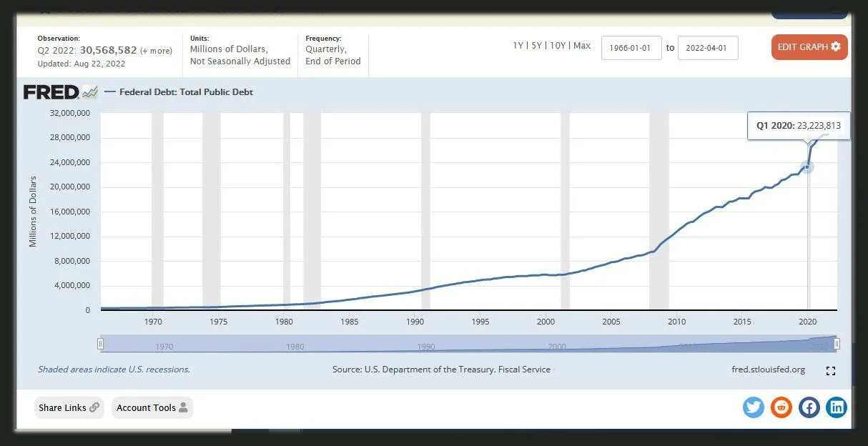868x446 pixels.
Task: Click the observation value 30,568,582
Action: tap(108, 50)
